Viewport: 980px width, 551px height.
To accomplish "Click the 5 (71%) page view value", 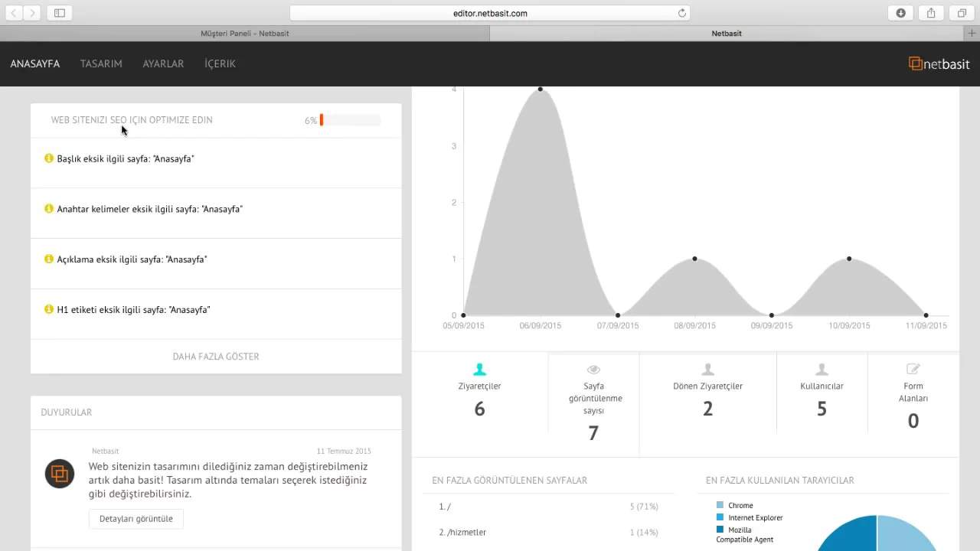I will pos(644,507).
